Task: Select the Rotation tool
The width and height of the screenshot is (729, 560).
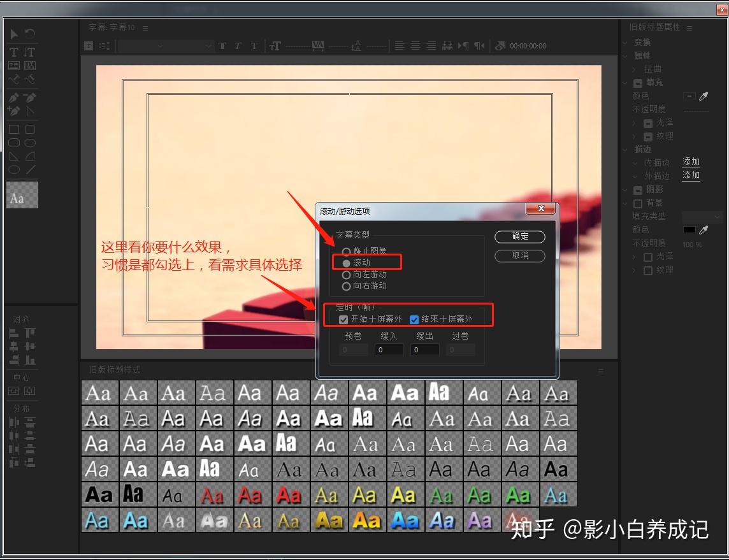Action: (30, 34)
